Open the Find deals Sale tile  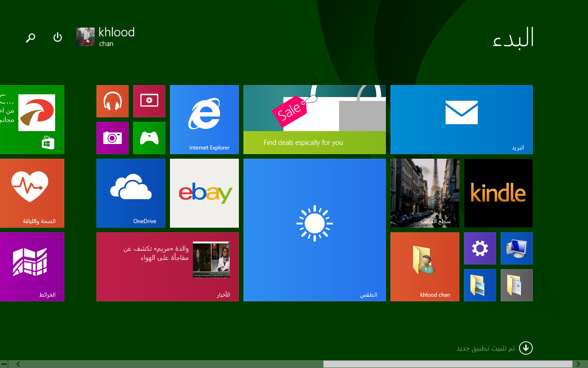click(315, 120)
